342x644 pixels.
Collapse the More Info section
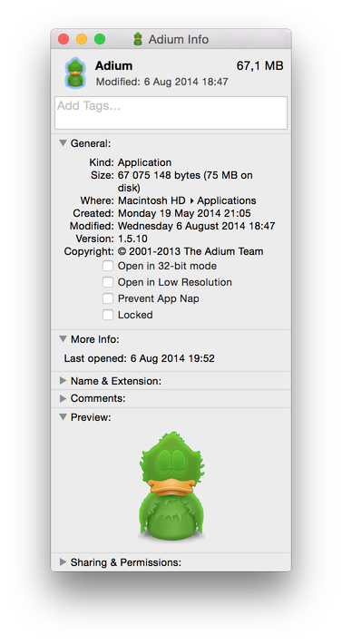click(63, 339)
